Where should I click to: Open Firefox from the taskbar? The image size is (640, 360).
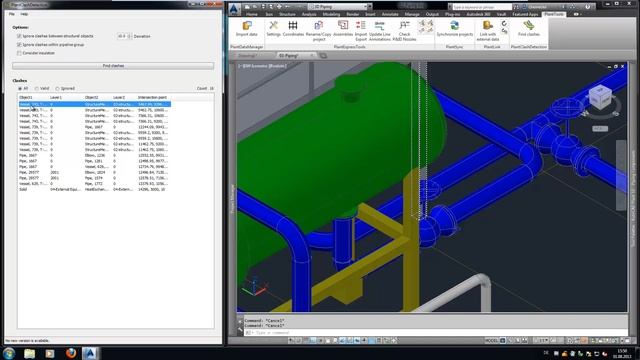71,353
